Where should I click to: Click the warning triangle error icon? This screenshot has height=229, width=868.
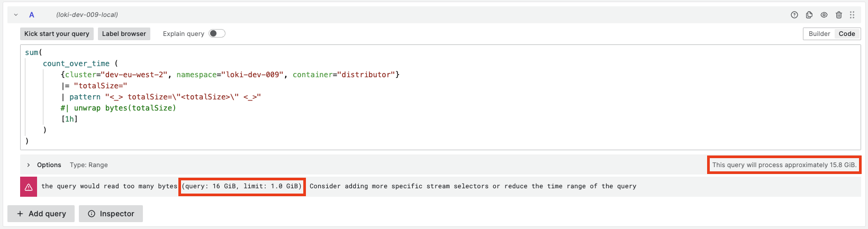pyautogui.click(x=29, y=187)
